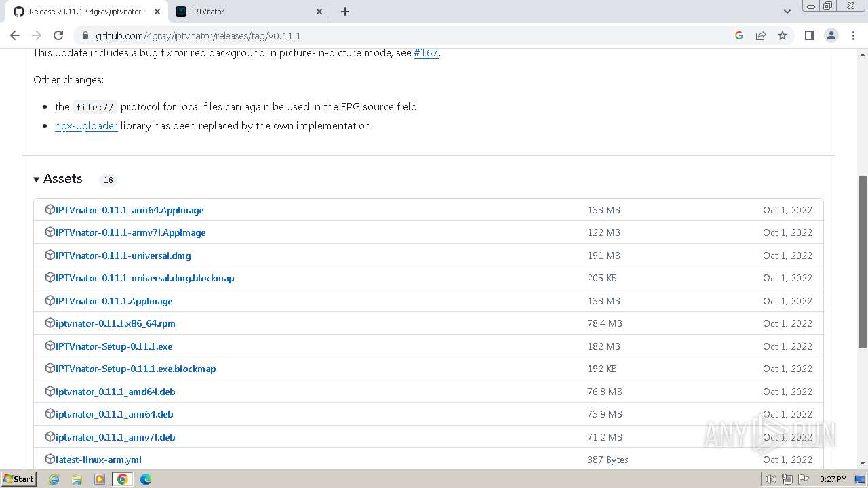
Task: Go forward in browser history
Action: (x=37, y=35)
